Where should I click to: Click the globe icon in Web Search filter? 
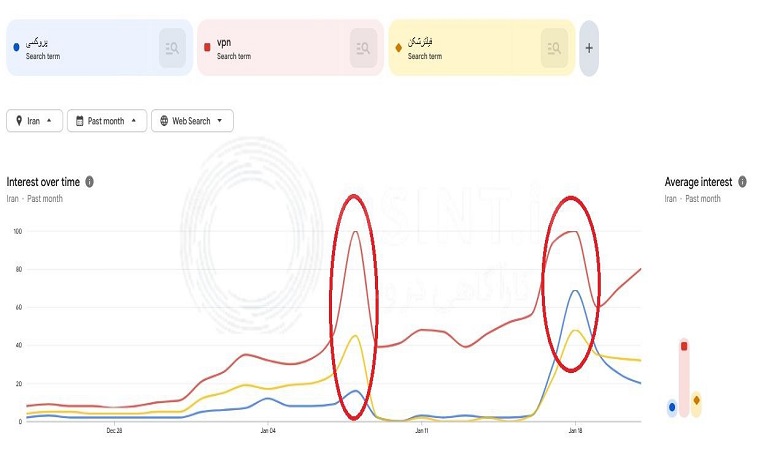(164, 121)
